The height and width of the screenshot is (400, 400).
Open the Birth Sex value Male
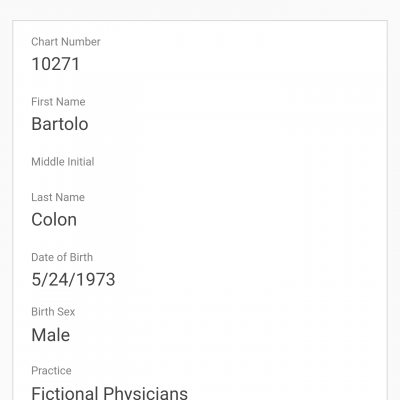51,335
